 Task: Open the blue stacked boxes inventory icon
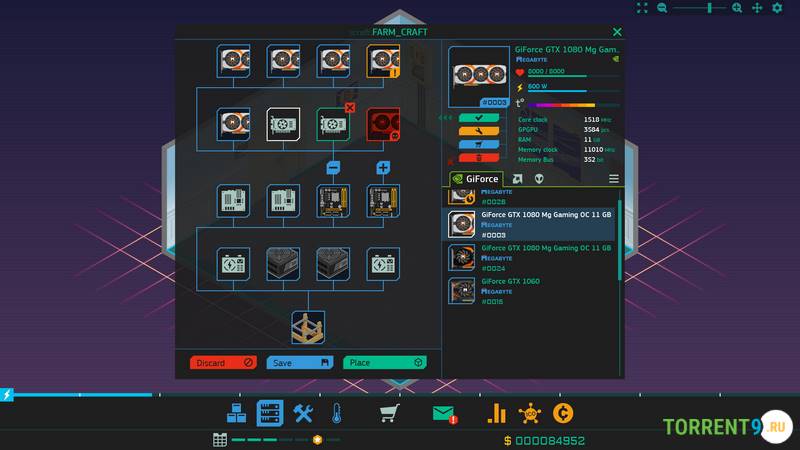click(236, 413)
